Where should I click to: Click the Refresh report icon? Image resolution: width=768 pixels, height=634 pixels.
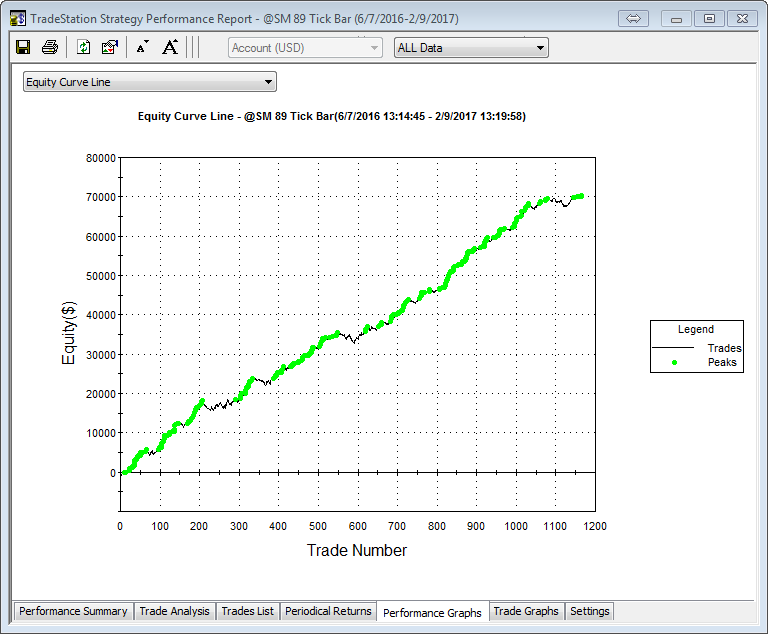pyautogui.click(x=84, y=47)
